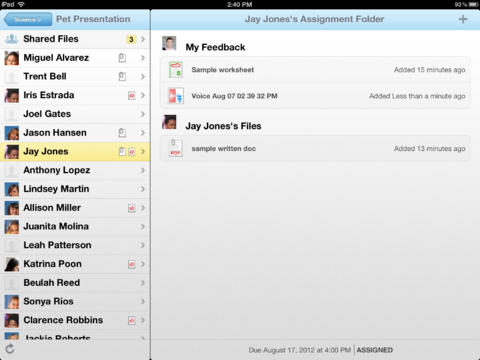
Task: Tap the red file icon in Katrina Poon row
Action: 132,264
